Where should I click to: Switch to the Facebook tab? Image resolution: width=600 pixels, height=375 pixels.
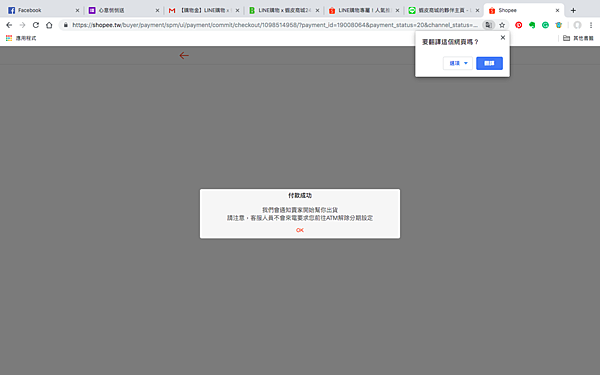(x=42, y=10)
